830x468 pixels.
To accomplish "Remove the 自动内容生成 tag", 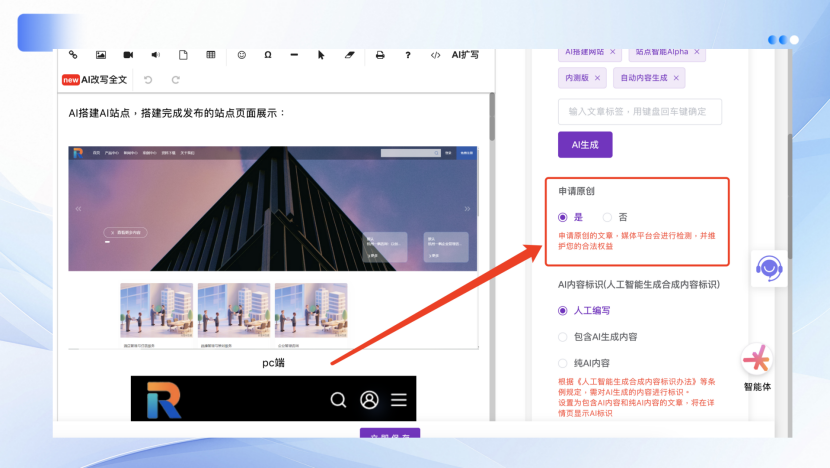I will click(676, 77).
